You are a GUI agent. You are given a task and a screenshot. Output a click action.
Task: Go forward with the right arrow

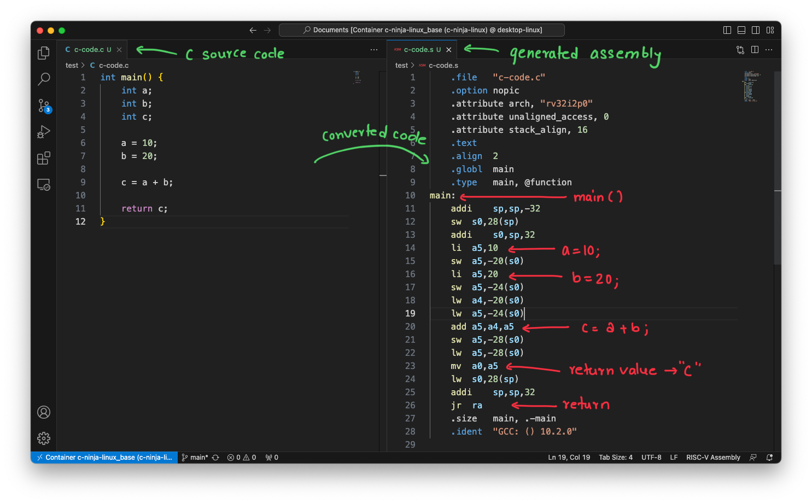(x=267, y=30)
